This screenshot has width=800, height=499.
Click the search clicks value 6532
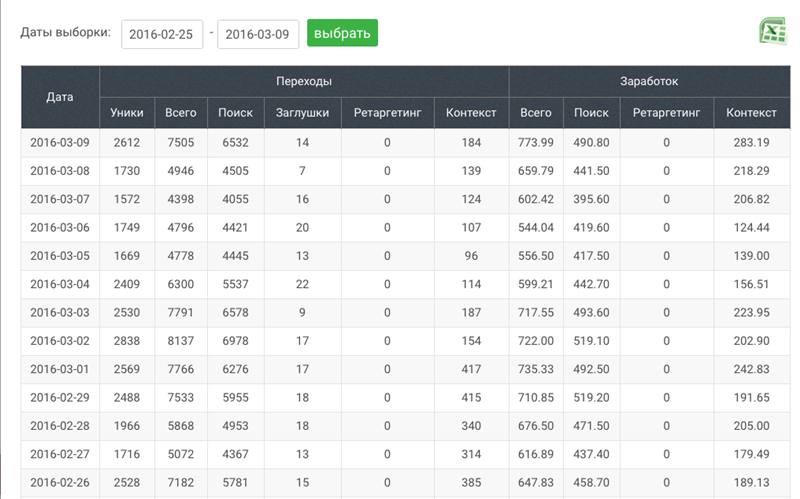coord(235,142)
